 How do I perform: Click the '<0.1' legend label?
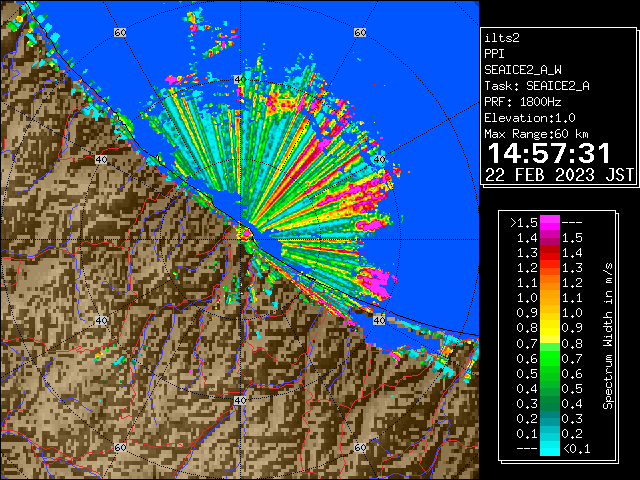tap(576, 449)
